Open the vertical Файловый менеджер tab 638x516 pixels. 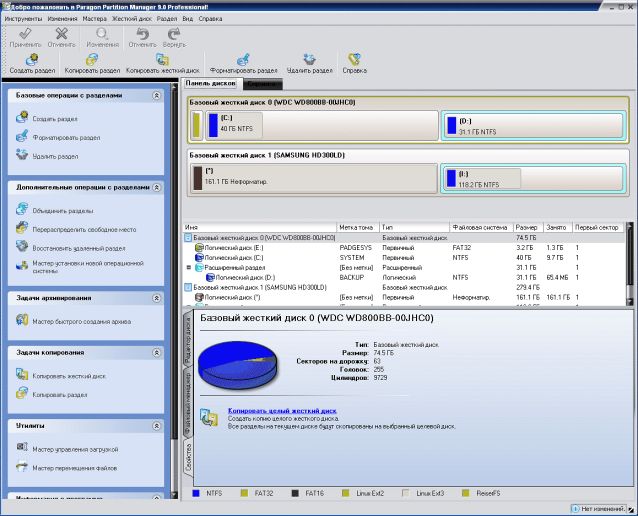pos(188,403)
